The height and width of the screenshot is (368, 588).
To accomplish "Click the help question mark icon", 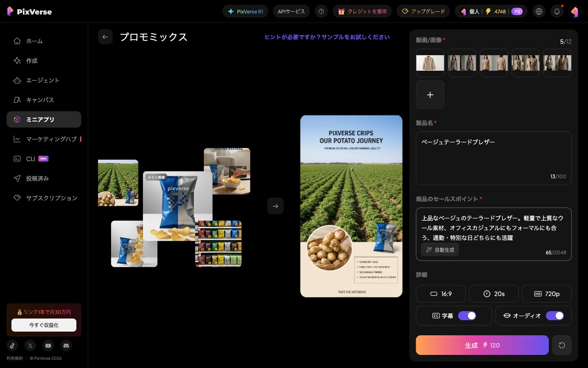I will coord(321,11).
